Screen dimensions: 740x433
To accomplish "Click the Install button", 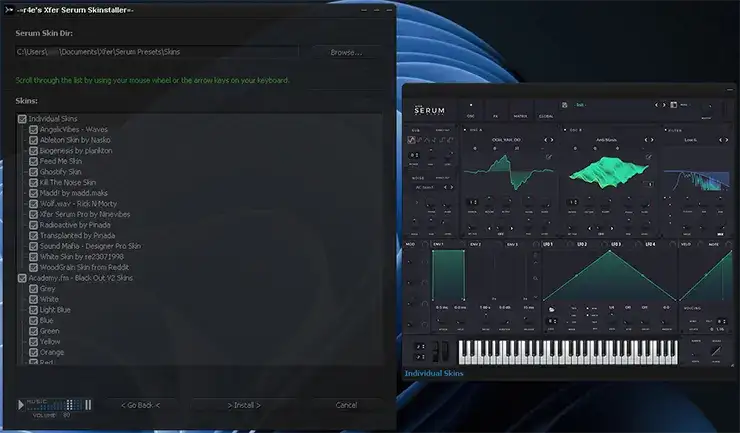I will point(244,405).
